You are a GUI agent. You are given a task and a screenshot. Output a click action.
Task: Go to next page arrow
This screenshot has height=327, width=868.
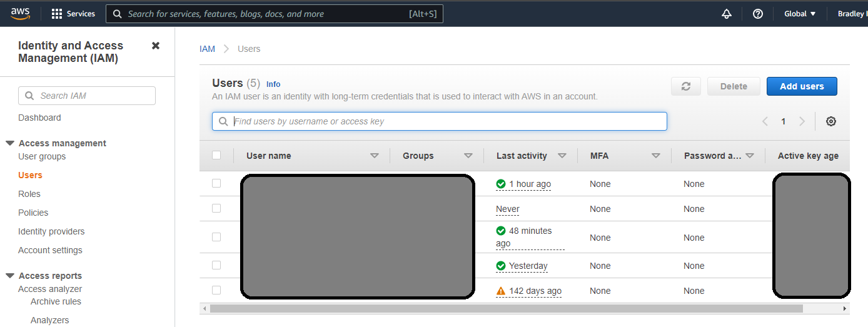(x=802, y=121)
